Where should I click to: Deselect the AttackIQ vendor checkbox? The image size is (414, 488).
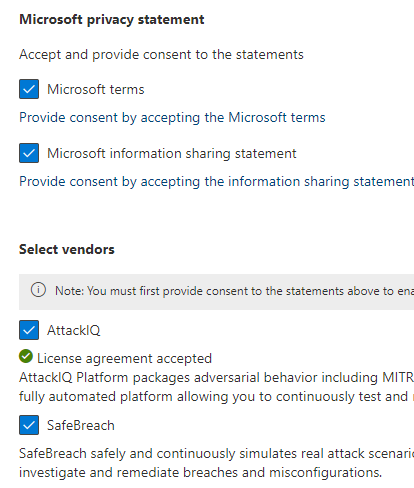(x=29, y=330)
